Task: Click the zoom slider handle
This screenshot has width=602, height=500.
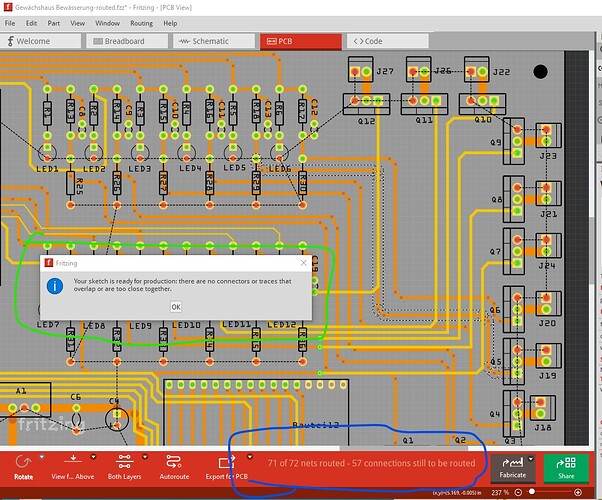Action: tap(532, 492)
